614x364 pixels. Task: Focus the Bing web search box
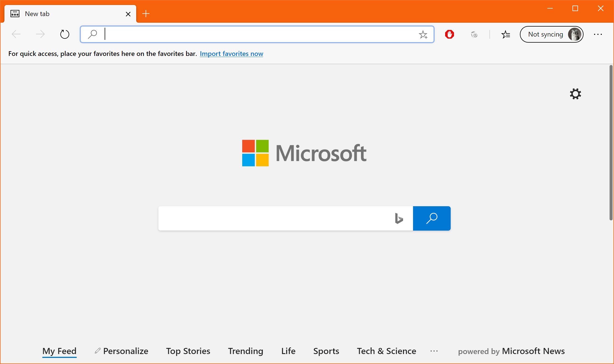(285, 218)
